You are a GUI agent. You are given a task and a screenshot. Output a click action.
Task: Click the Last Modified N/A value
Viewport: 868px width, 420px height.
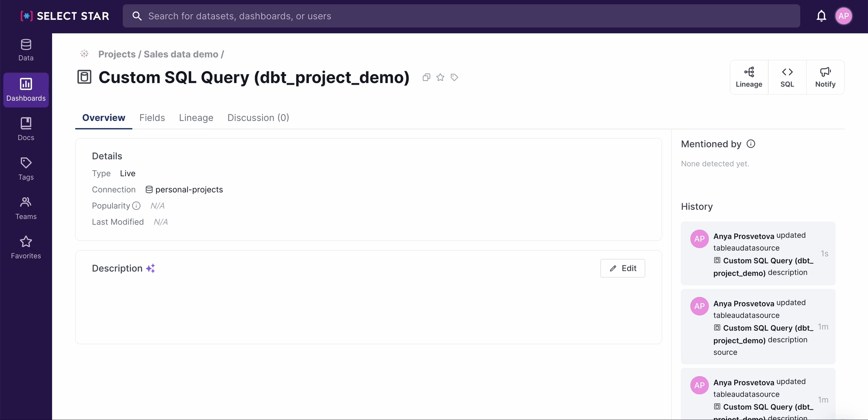point(160,222)
